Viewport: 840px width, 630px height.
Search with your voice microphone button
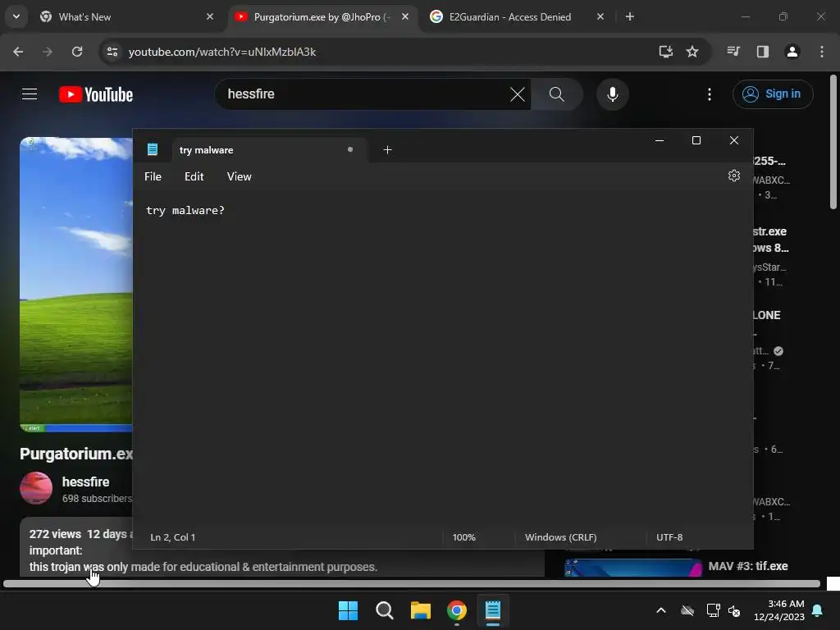612,94
